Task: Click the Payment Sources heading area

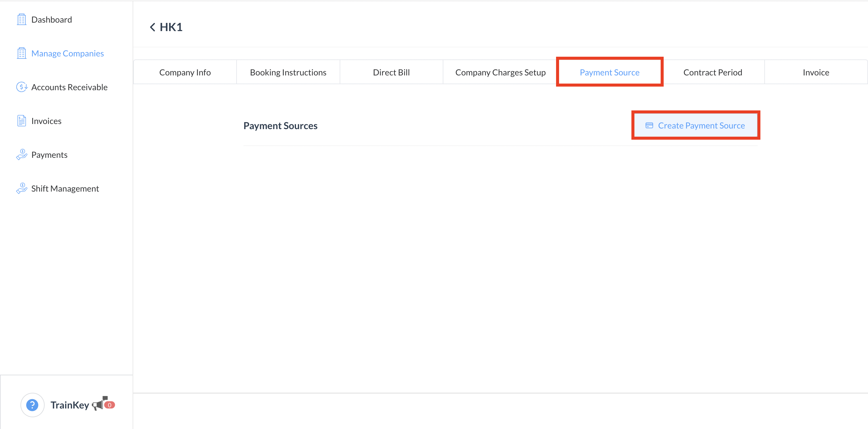Action: coord(280,125)
